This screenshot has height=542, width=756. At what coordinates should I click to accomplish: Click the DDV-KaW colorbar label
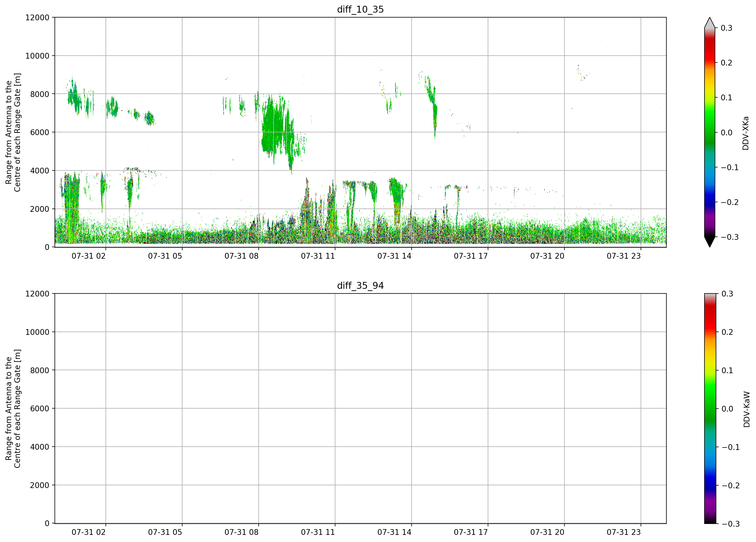[x=746, y=409]
